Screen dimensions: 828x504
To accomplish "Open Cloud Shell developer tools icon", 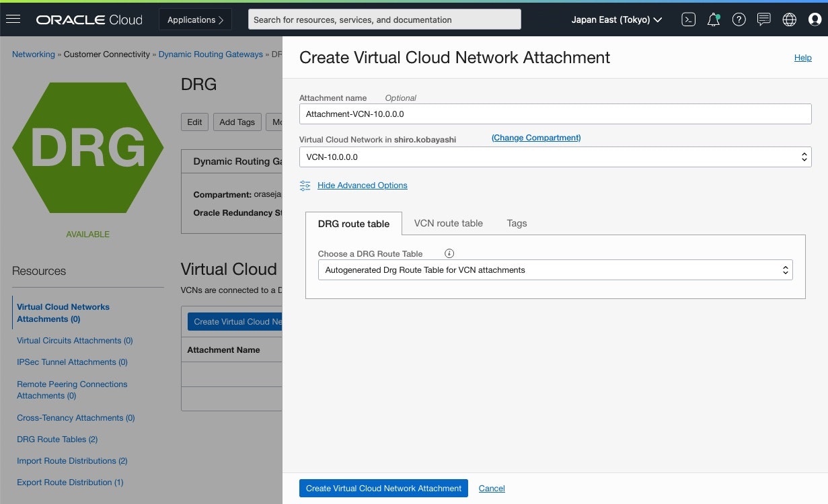I will 688,19.
